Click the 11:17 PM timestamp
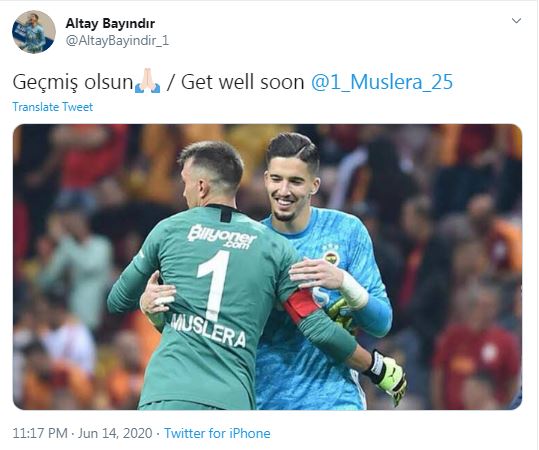 tap(40, 433)
